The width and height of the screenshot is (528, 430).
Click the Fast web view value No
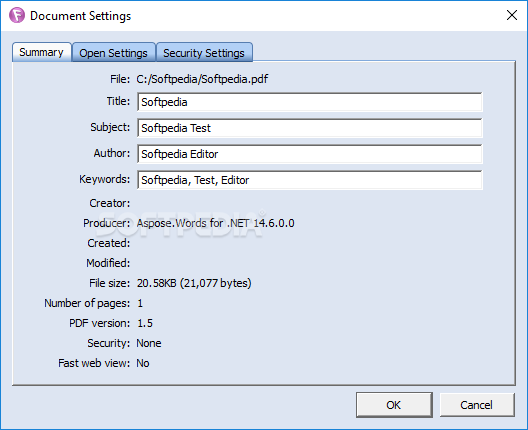(x=143, y=363)
